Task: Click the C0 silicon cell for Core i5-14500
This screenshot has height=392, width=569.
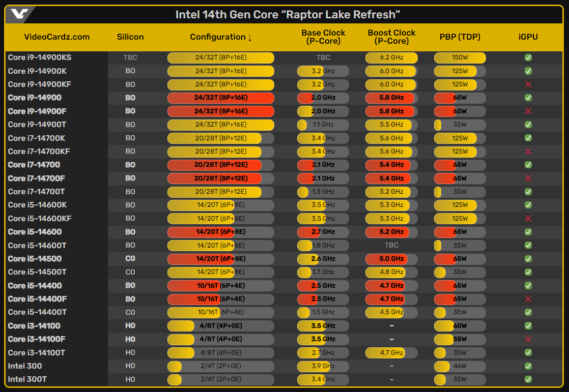Action: tap(130, 259)
